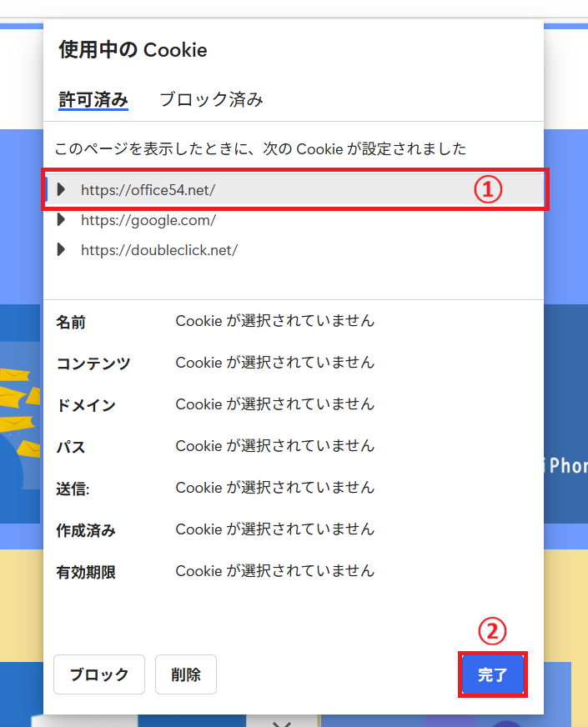Click the 作成済み field label
Screen dimensions: 588x727
[x=86, y=530]
